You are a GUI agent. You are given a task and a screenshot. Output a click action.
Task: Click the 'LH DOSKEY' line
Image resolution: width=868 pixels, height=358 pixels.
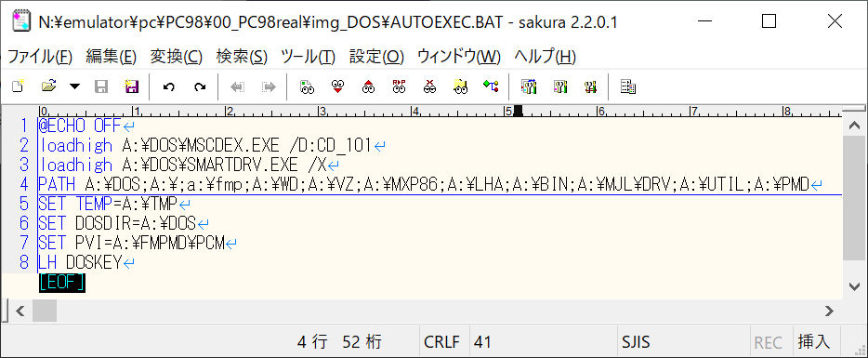click(x=80, y=262)
